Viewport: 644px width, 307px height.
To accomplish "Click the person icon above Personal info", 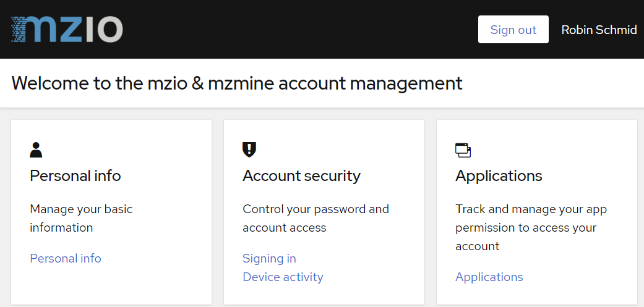I will [x=36, y=150].
